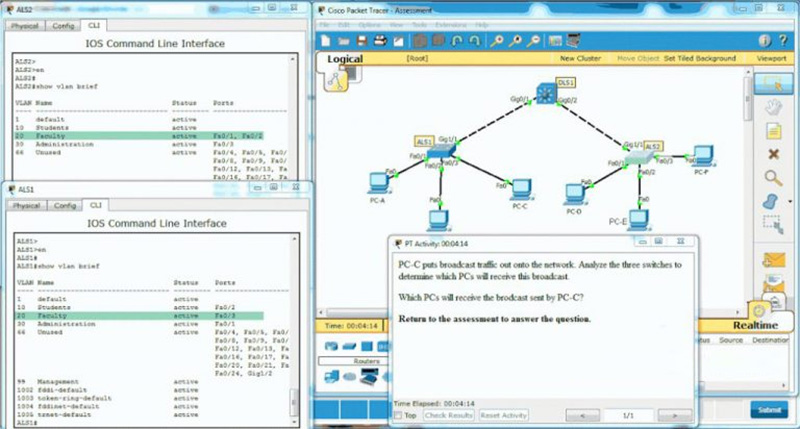Viewport: 800px width, 429px height.
Task: Click the Reset Activity button
Action: click(x=503, y=415)
